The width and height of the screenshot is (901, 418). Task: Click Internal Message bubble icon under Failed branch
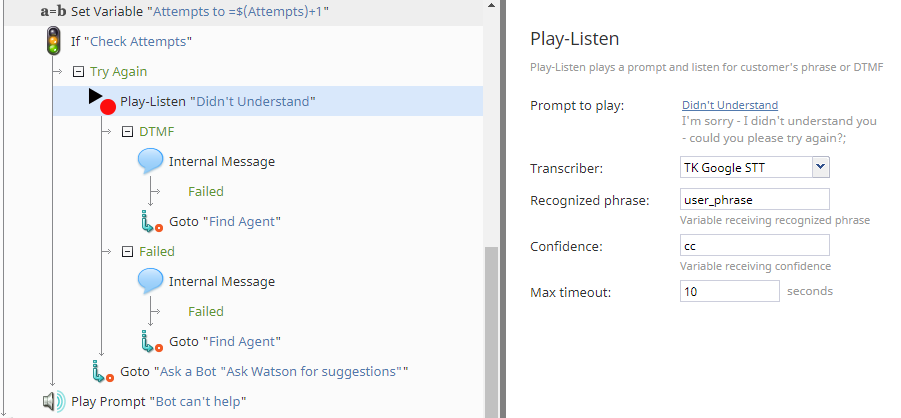click(151, 281)
